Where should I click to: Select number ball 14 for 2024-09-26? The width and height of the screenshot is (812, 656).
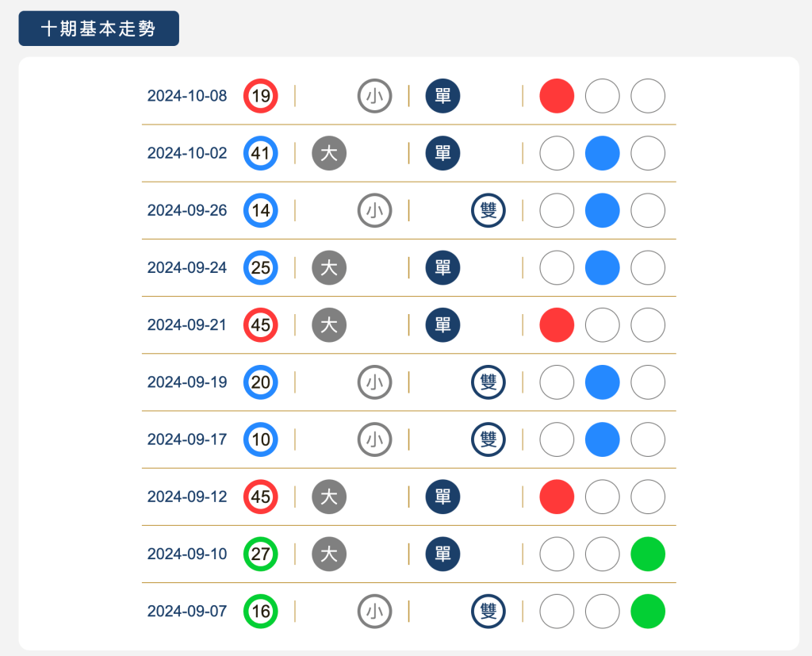coord(261,210)
